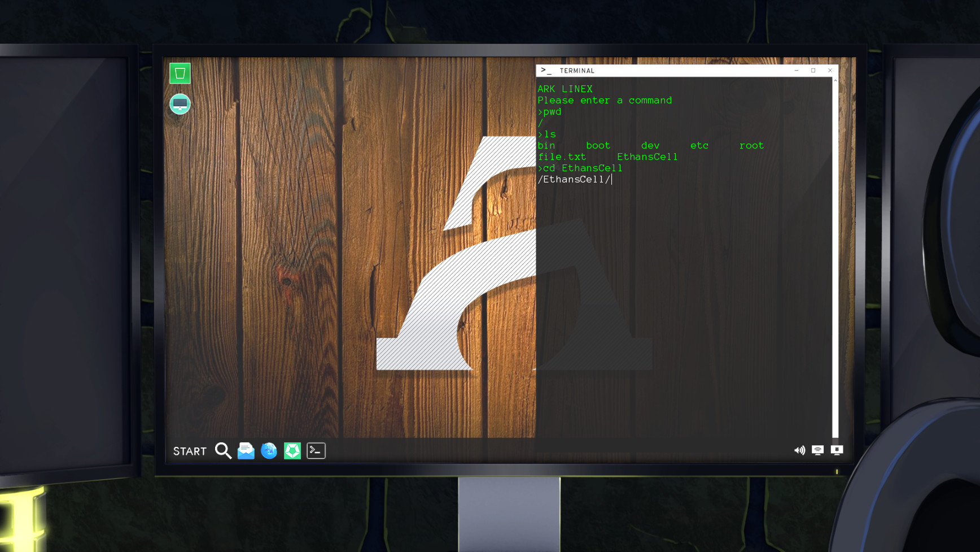Click the file.txt entry in the listing

tap(562, 157)
